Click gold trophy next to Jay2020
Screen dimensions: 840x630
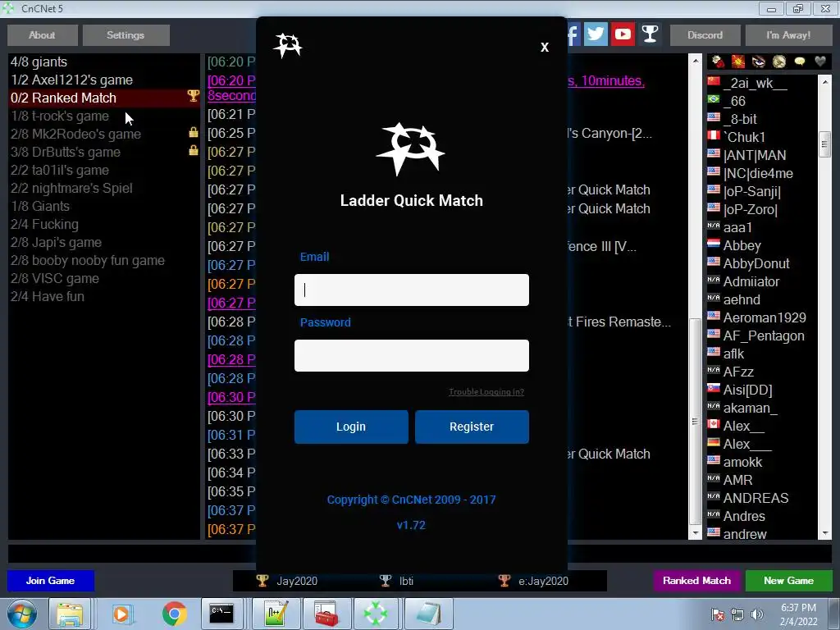point(262,581)
